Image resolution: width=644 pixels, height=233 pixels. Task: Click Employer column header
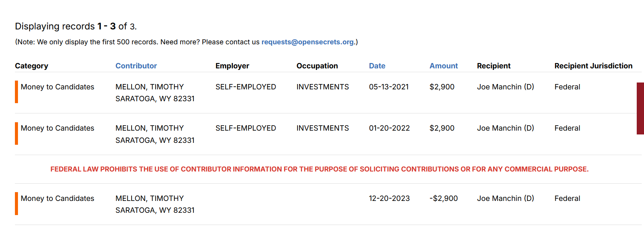pos(232,66)
